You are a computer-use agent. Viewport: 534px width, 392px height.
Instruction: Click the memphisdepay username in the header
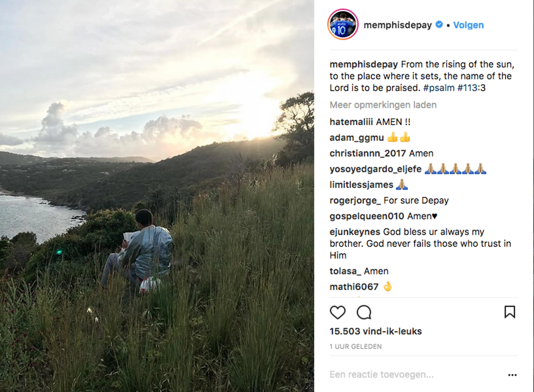coord(398,25)
